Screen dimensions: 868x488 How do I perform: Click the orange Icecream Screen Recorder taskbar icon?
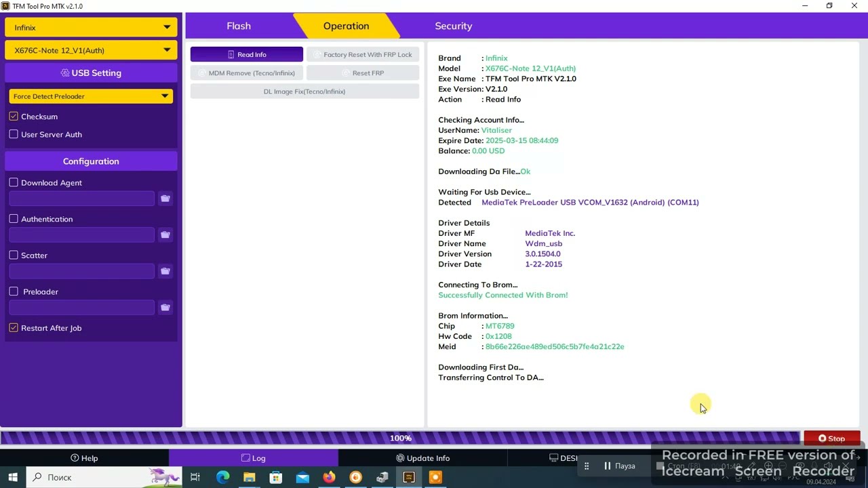tap(435, 477)
